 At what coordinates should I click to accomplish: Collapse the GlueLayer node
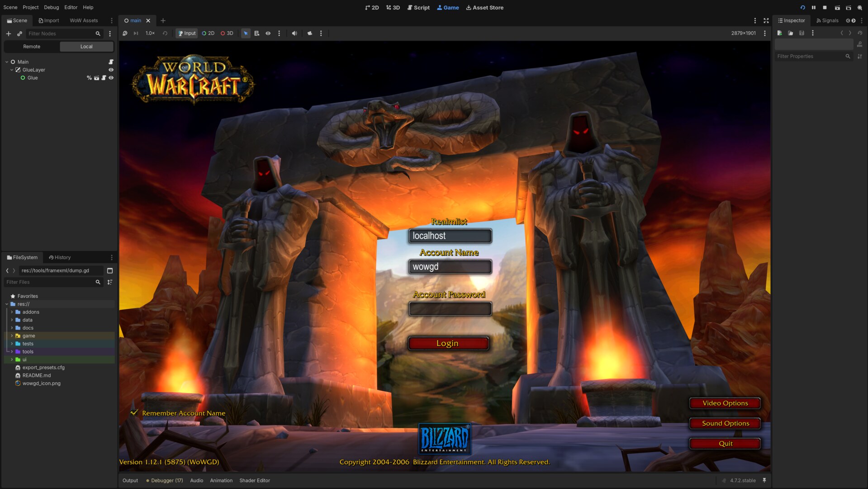(x=12, y=70)
